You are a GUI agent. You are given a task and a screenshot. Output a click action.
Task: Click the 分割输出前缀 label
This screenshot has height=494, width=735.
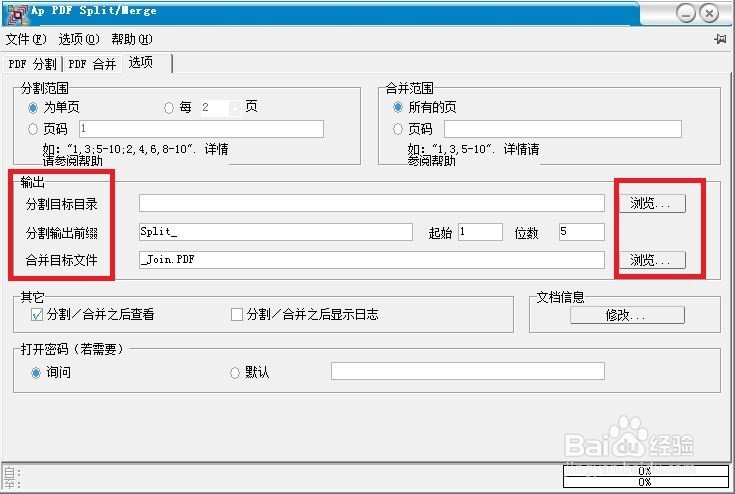[61, 233]
